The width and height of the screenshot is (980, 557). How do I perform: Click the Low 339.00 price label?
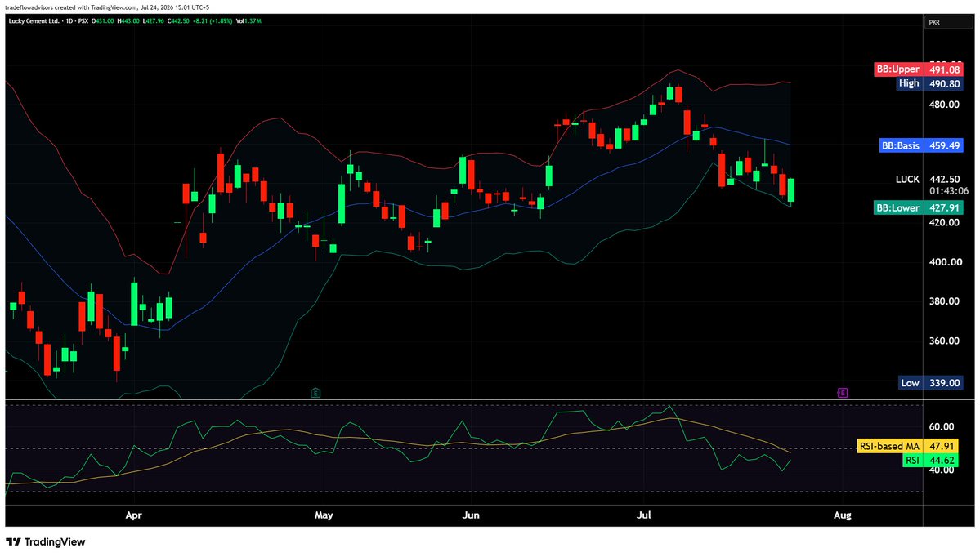pyautogui.click(x=931, y=383)
